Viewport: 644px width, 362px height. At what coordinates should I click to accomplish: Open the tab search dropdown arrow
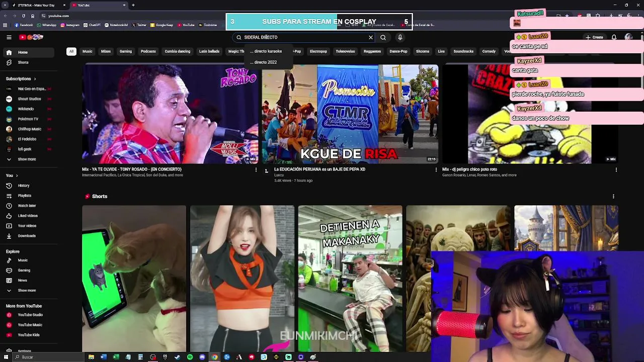(5, 5)
